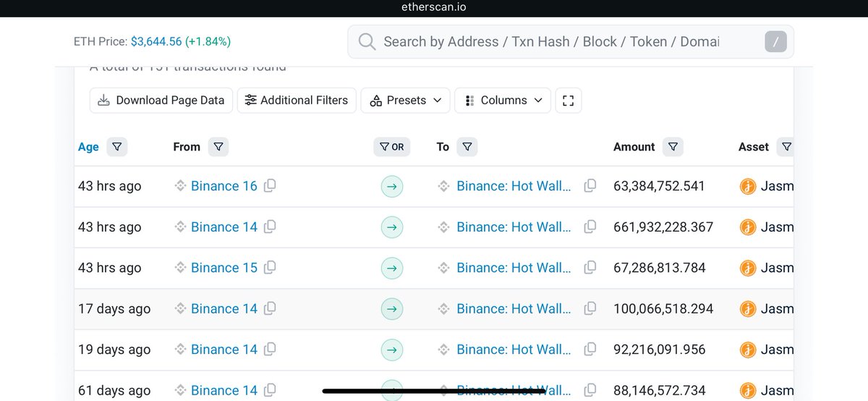Toggle the OR filter button
This screenshot has height=401, width=868.
coord(391,147)
